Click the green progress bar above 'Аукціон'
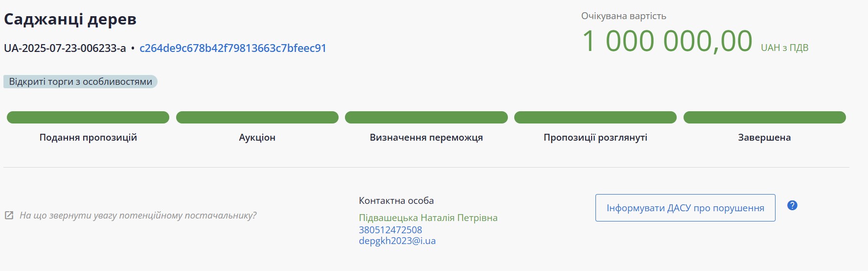The image size is (868, 271). click(257, 118)
